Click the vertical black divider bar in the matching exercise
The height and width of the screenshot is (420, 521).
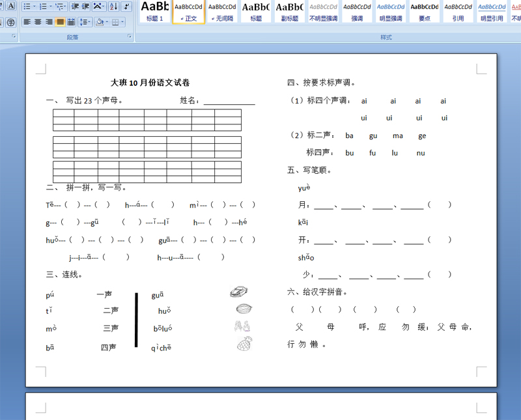tap(136, 320)
